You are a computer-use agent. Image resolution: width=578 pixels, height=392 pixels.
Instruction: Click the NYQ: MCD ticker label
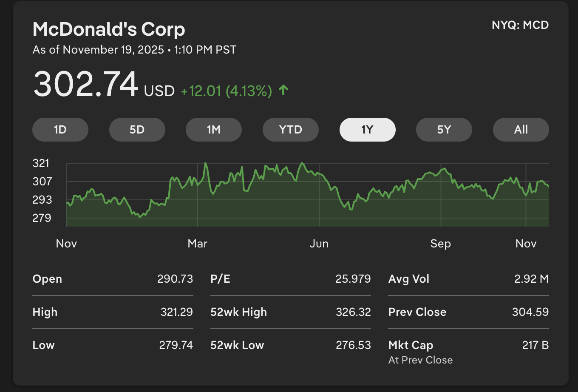520,25
